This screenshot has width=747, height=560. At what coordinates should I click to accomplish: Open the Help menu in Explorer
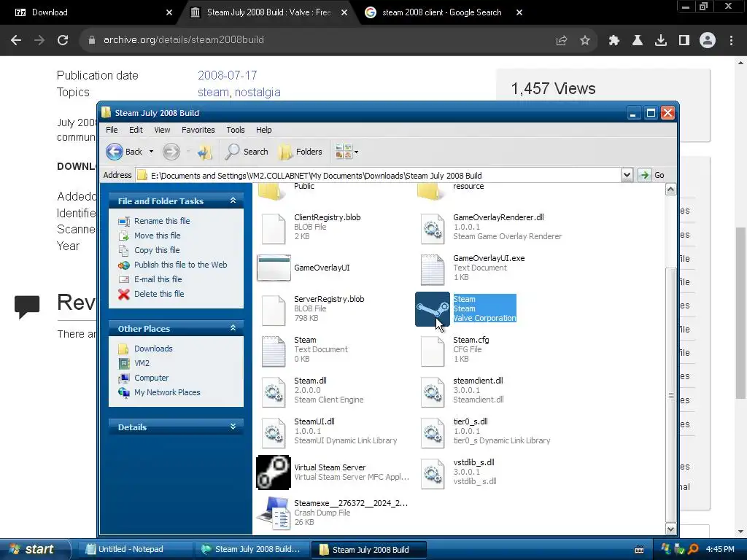(263, 130)
